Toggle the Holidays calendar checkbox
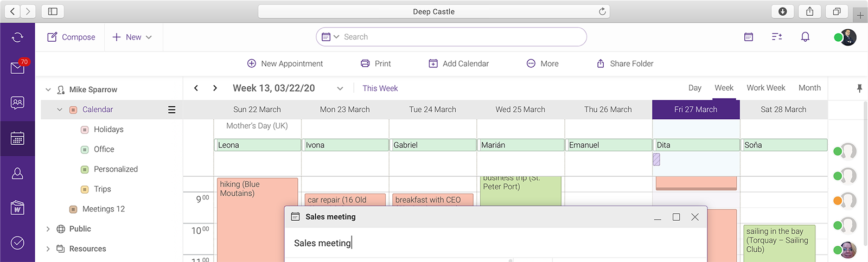868x262 pixels. coord(85,130)
